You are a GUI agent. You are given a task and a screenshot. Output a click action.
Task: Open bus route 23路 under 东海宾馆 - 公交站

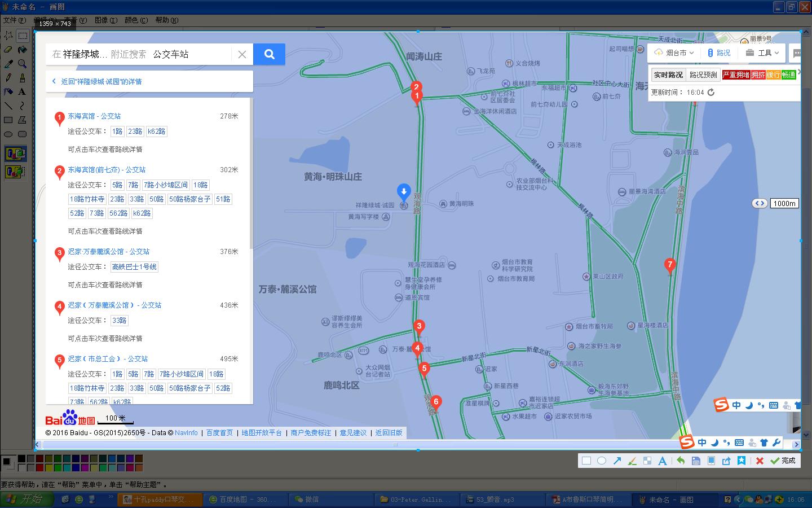click(135, 131)
